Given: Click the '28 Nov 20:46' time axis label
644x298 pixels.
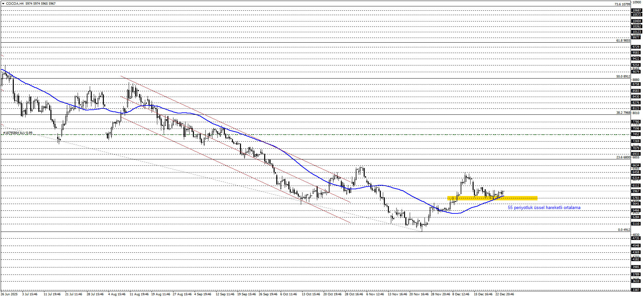Looking at the screenshot, I should click(x=440, y=294).
